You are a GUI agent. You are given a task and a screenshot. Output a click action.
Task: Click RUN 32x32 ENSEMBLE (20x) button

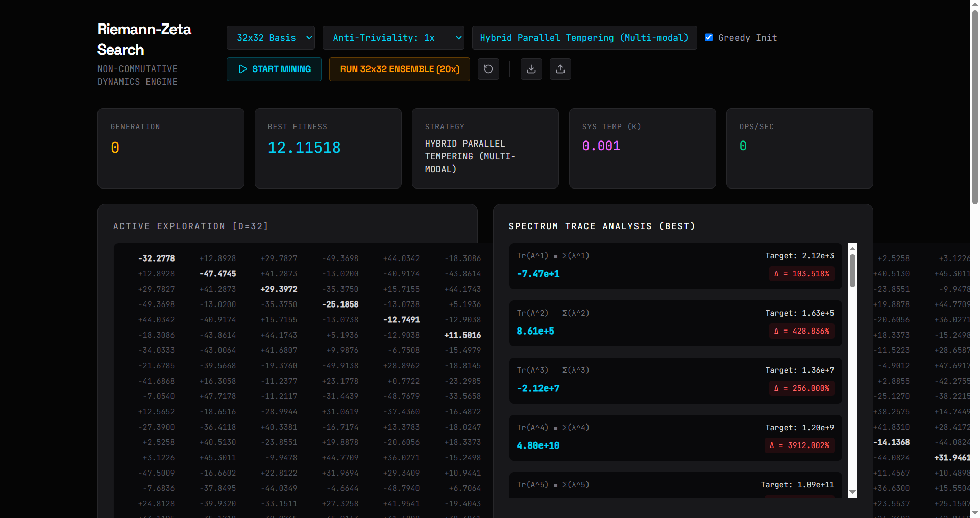click(x=400, y=69)
